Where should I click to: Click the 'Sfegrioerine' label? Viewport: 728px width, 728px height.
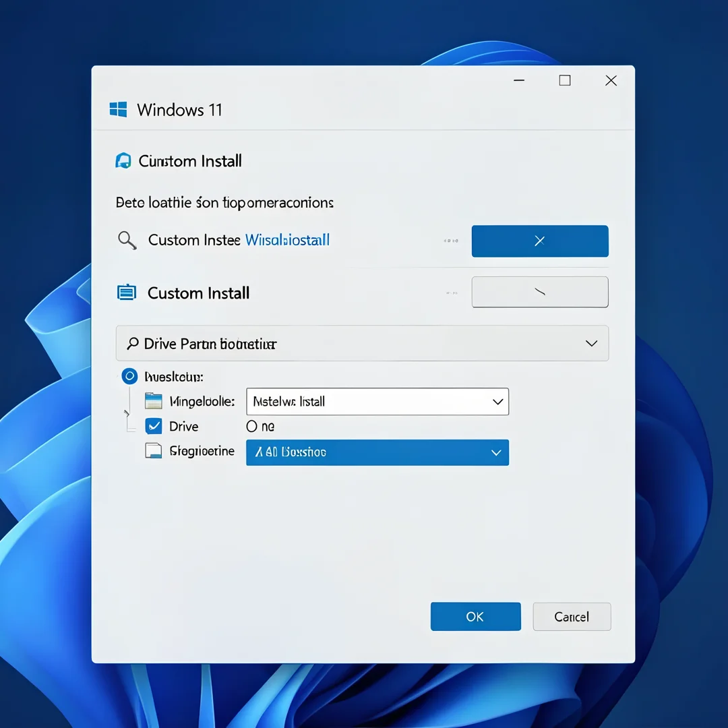point(202,451)
